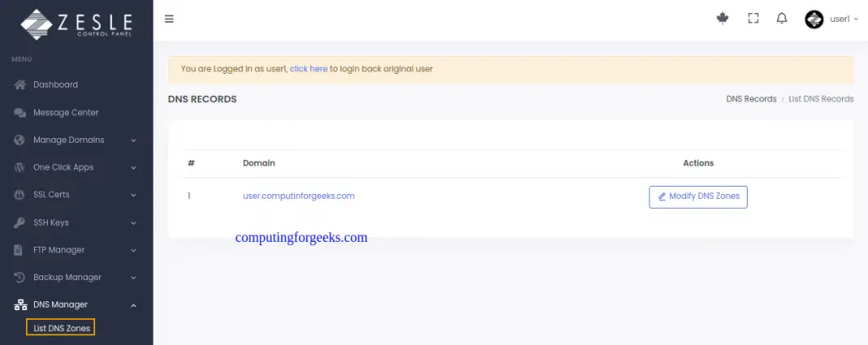Click the "click here" login back link
The height and width of the screenshot is (345, 868).
click(x=308, y=69)
